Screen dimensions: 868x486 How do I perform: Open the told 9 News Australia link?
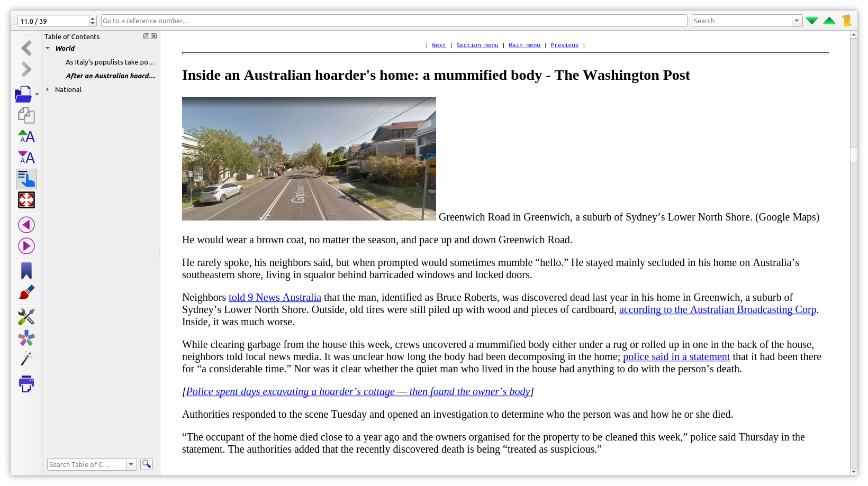[275, 297]
